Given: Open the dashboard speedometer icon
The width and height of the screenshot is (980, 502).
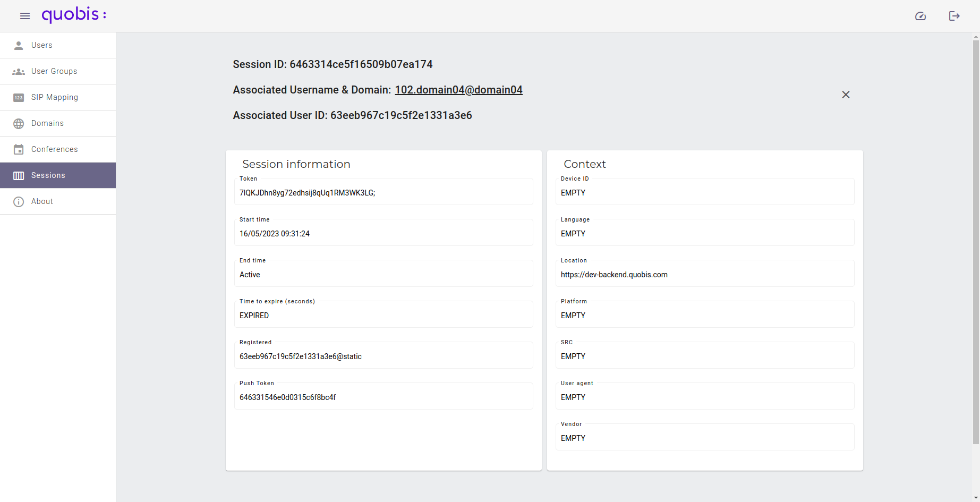Looking at the screenshot, I should [x=921, y=16].
